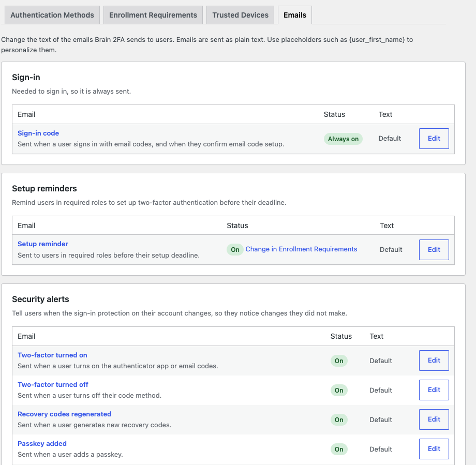
Task: Click Default text in Recovery codes regenerated row
Action: [381, 419]
